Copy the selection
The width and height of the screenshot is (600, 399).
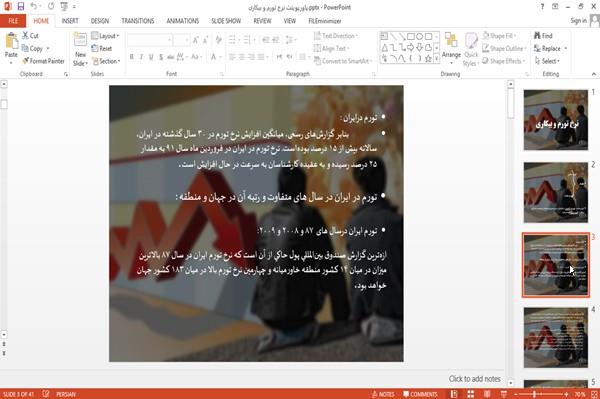point(33,49)
